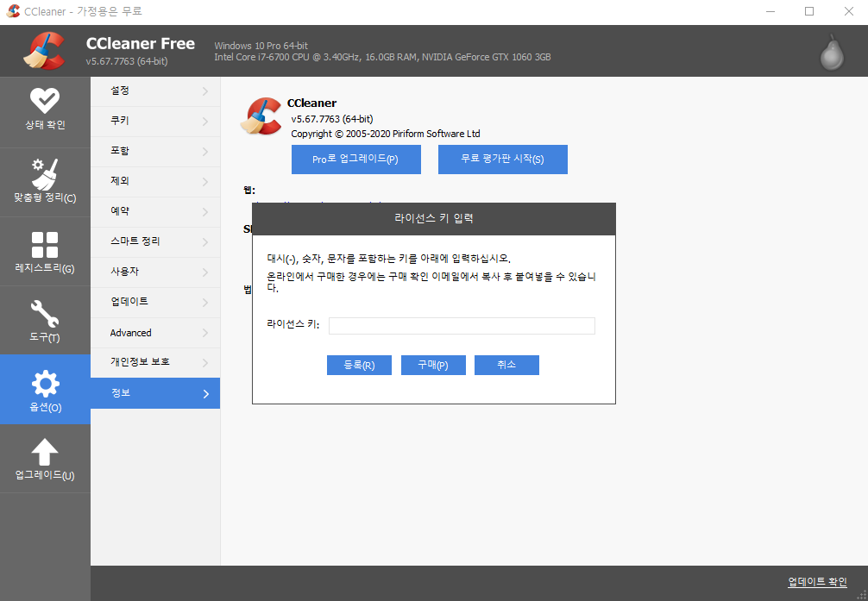Open the 포함 include submenu
Image resolution: width=868 pixels, height=601 pixels.
155,152
